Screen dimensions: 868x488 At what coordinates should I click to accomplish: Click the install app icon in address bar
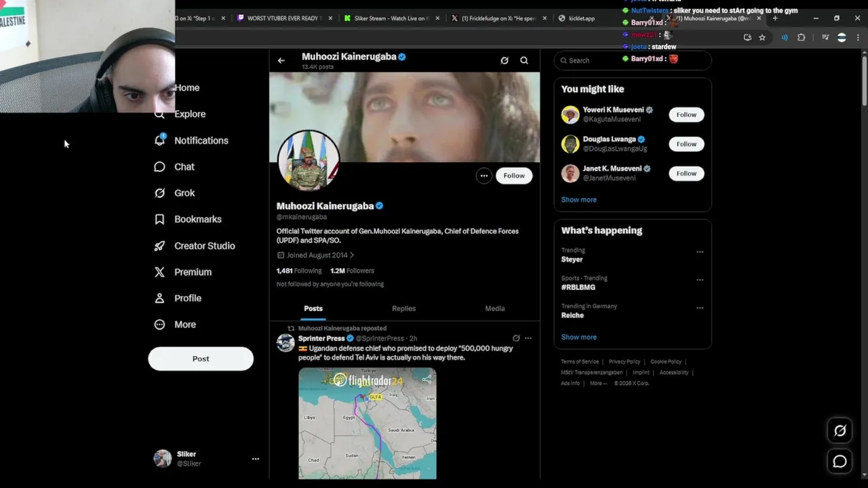pyautogui.click(x=747, y=37)
